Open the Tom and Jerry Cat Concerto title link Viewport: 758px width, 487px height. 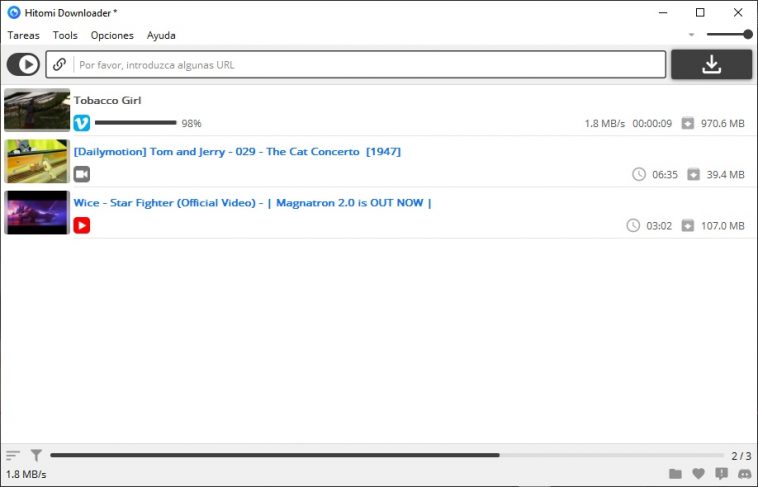237,151
